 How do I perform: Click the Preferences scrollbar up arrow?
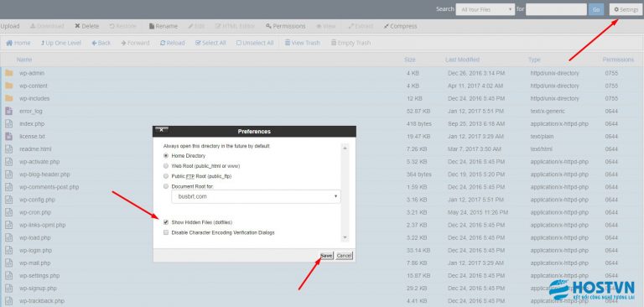(x=345, y=148)
